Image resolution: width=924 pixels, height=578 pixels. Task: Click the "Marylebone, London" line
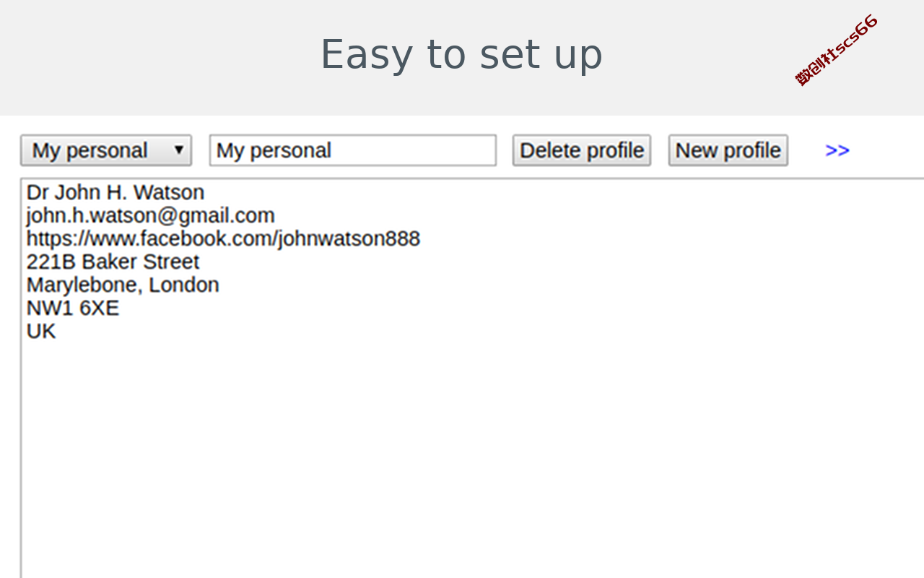coord(123,285)
